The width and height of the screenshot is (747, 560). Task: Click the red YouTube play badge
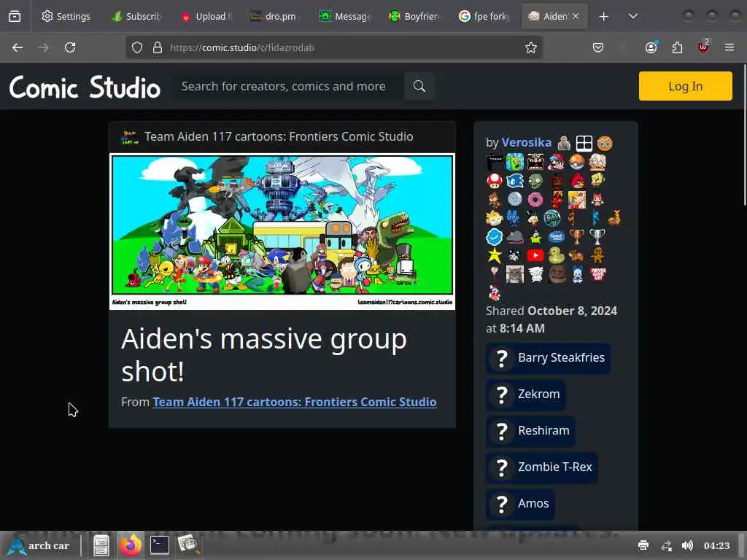535,255
